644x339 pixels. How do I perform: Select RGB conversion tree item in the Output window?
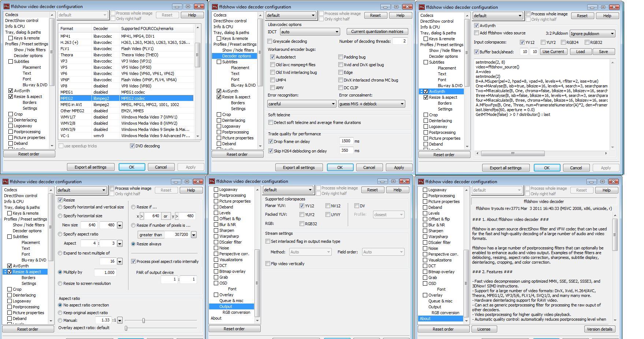pos(236,312)
